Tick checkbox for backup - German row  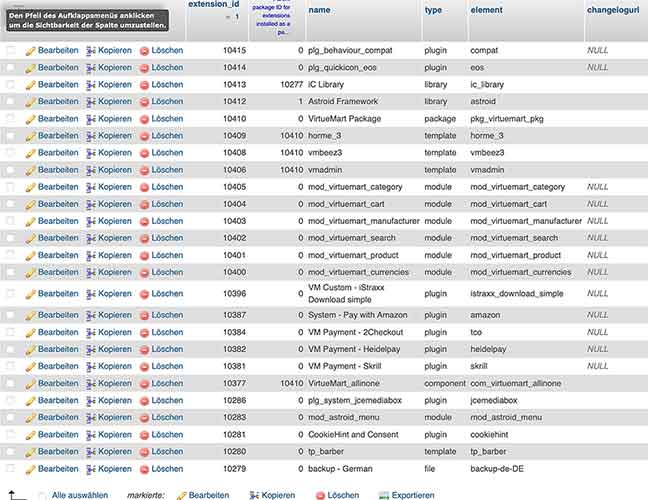(11, 469)
